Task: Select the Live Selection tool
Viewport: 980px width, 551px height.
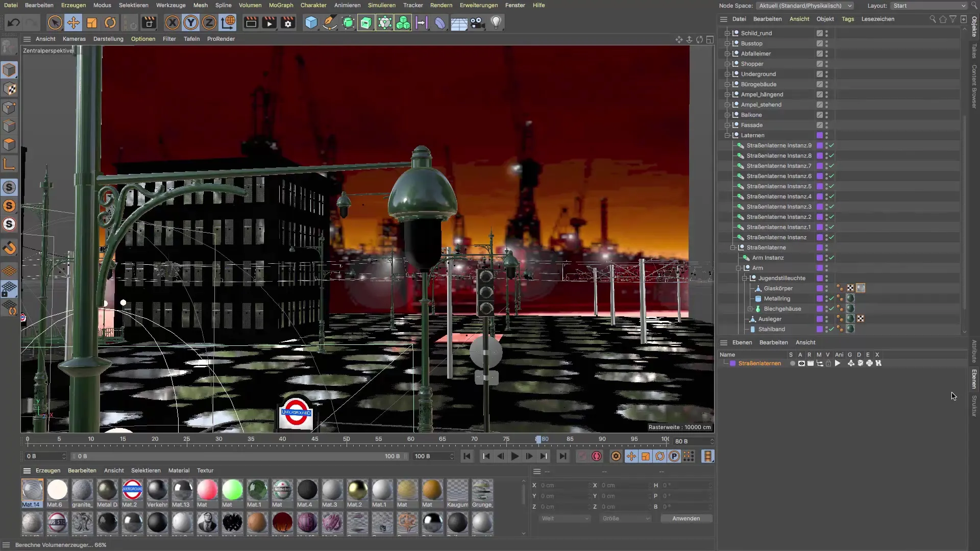Action: click(x=55, y=22)
